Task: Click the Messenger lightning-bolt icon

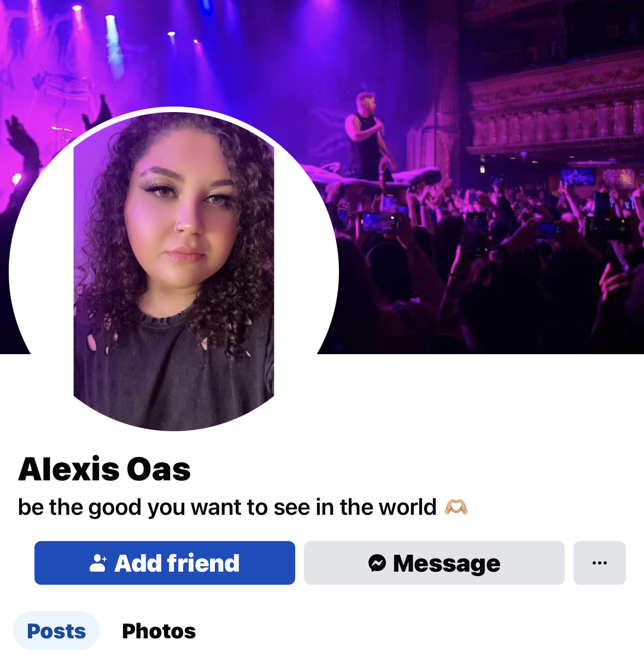Action: (377, 563)
